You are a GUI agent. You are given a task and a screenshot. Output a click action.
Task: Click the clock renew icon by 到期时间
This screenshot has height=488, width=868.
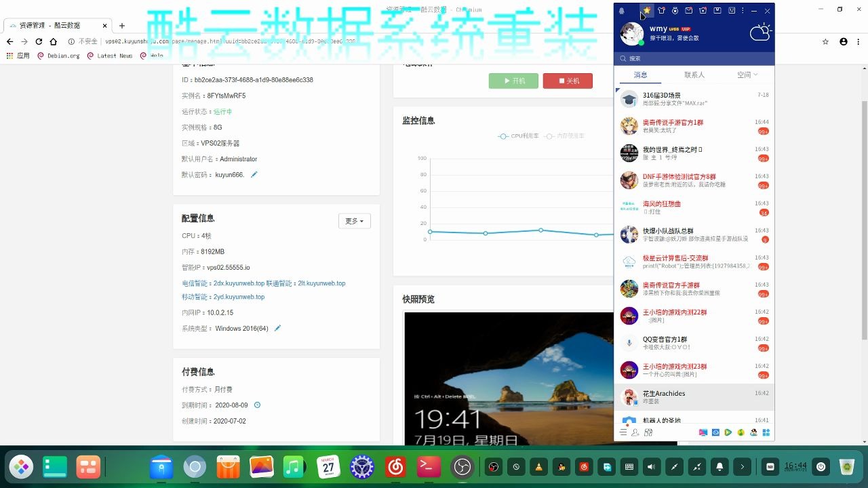pyautogui.click(x=257, y=405)
